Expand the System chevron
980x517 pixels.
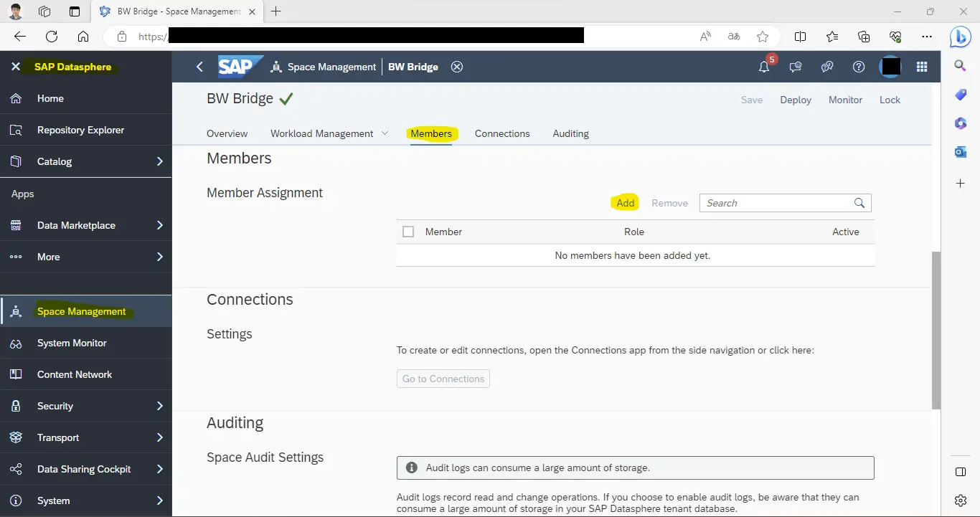pos(159,501)
